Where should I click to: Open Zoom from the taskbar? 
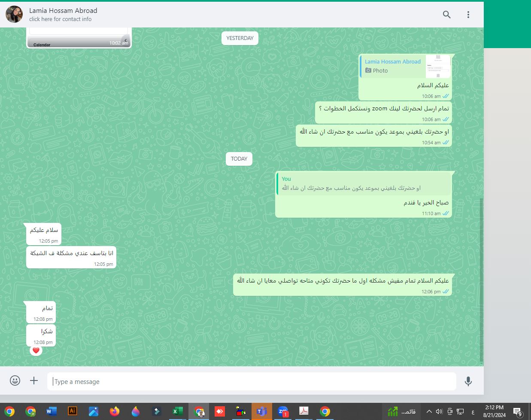tap(283, 411)
